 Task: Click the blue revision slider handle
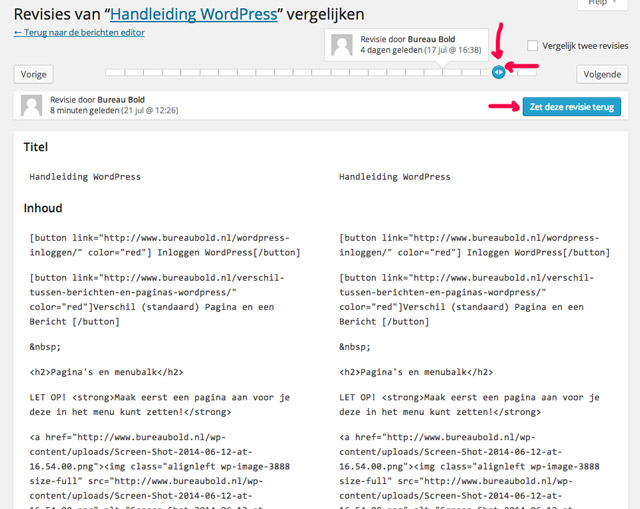click(x=499, y=72)
